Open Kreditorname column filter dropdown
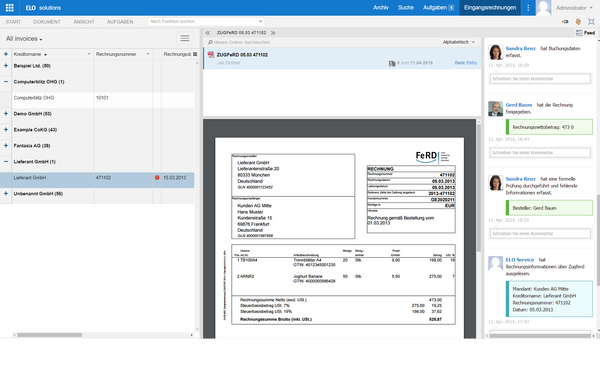Viewport: 600px width, 375px height. click(89, 54)
